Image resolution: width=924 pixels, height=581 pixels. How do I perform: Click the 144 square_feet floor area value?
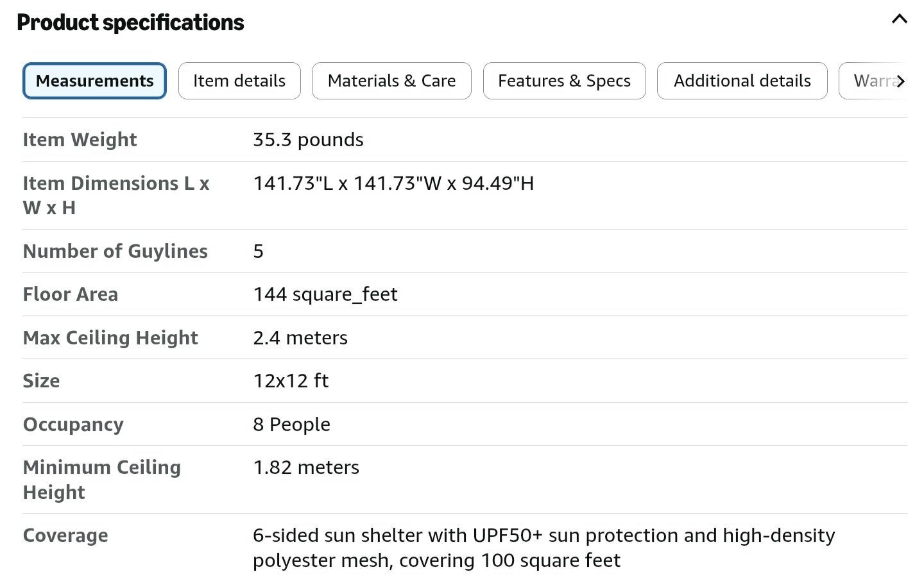point(325,294)
